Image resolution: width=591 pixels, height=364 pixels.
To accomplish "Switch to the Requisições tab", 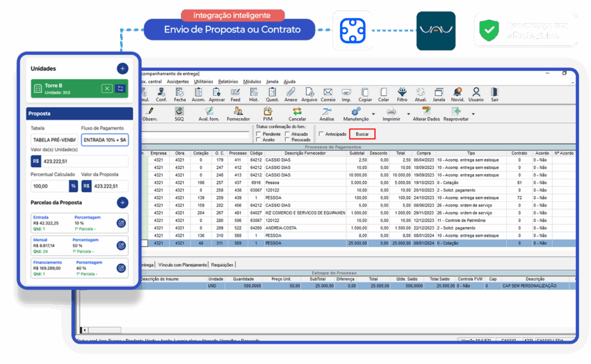I will pyautogui.click(x=222, y=265).
